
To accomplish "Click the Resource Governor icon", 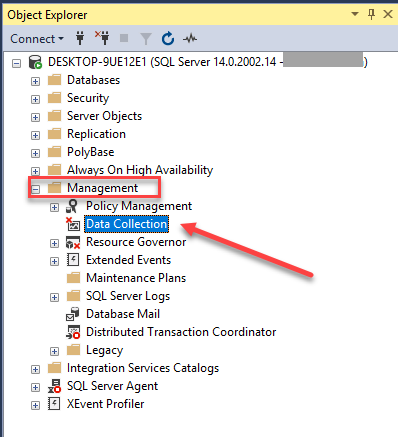I will [x=73, y=242].
